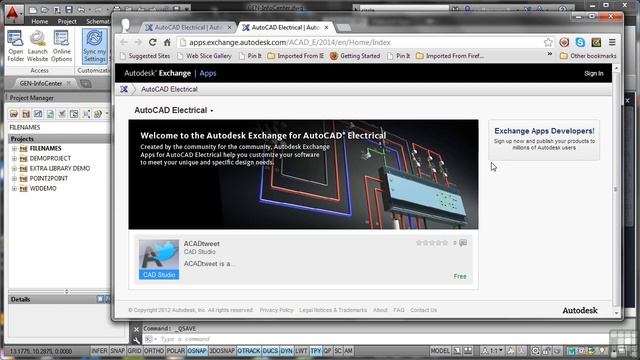Click browser back arrow

point(124,42)
